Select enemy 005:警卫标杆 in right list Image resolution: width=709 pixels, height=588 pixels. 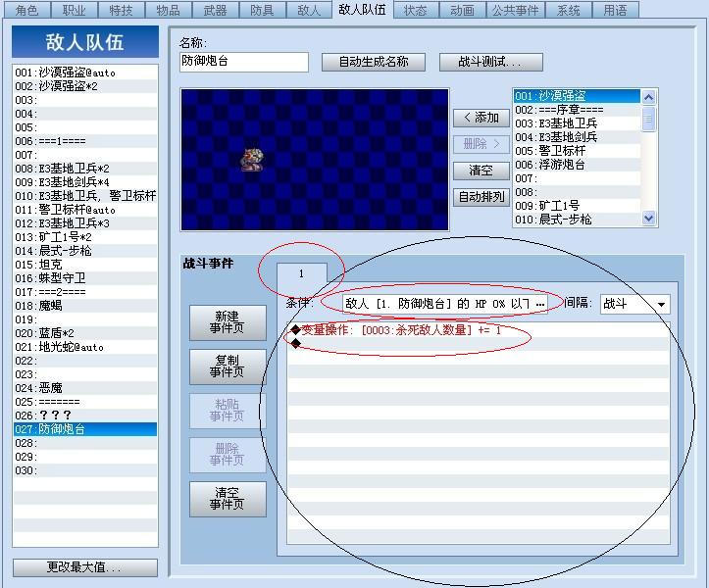577,151
